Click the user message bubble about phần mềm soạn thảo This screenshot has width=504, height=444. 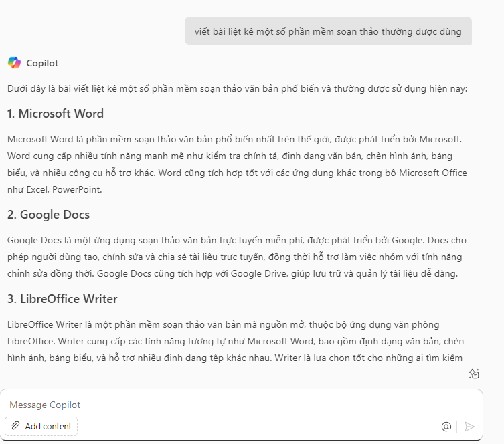pyautogui.click(x=328, y=31)
